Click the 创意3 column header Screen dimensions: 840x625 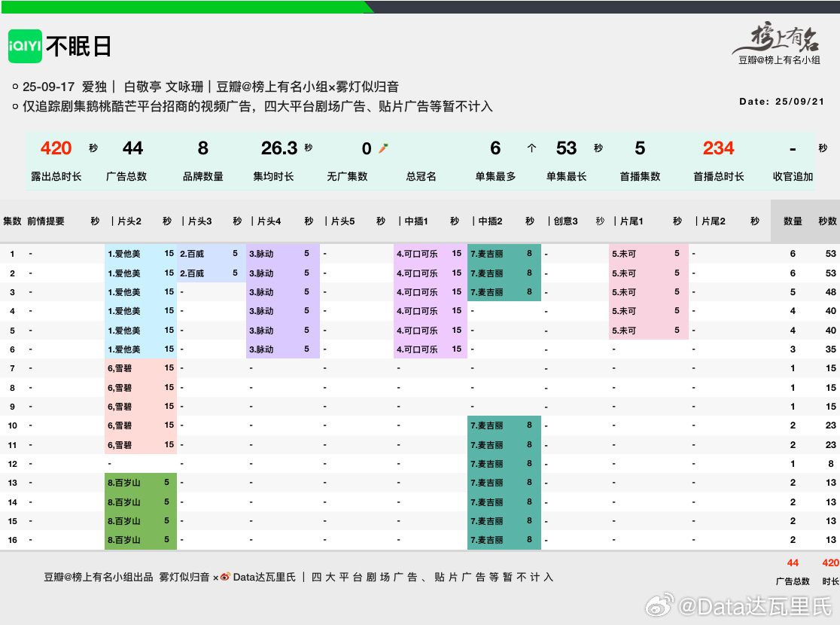(566, 221)
